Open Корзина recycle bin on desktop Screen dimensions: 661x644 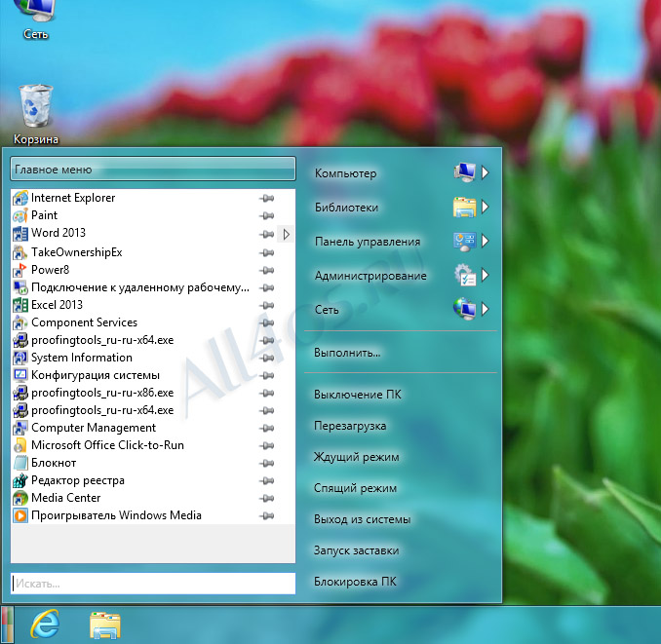36,114
